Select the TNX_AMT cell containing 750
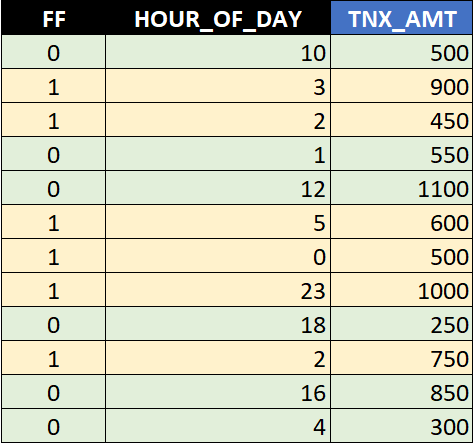The image size is (473, 443). [x=402, y=358]
